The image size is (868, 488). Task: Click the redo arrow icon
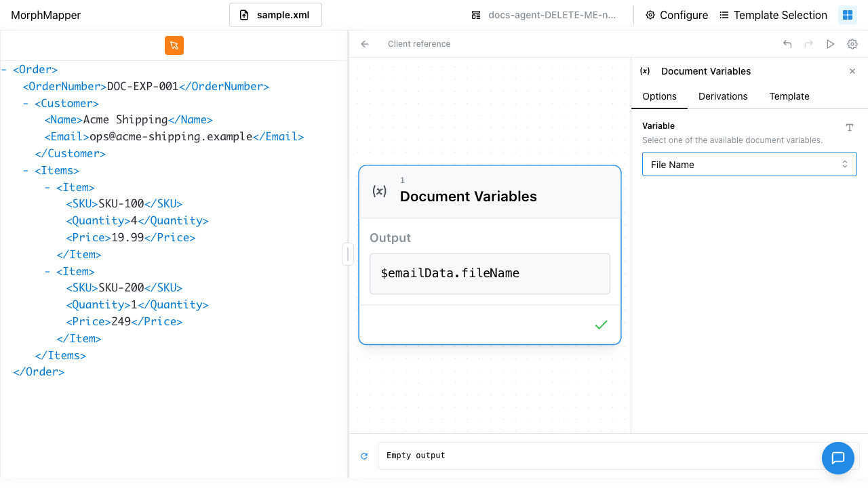[x=808, y=44]
